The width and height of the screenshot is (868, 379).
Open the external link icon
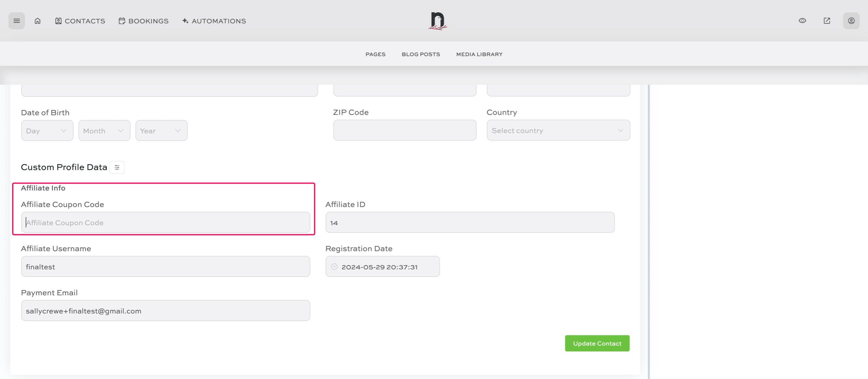pyautogui.click(x=826, y=21)
